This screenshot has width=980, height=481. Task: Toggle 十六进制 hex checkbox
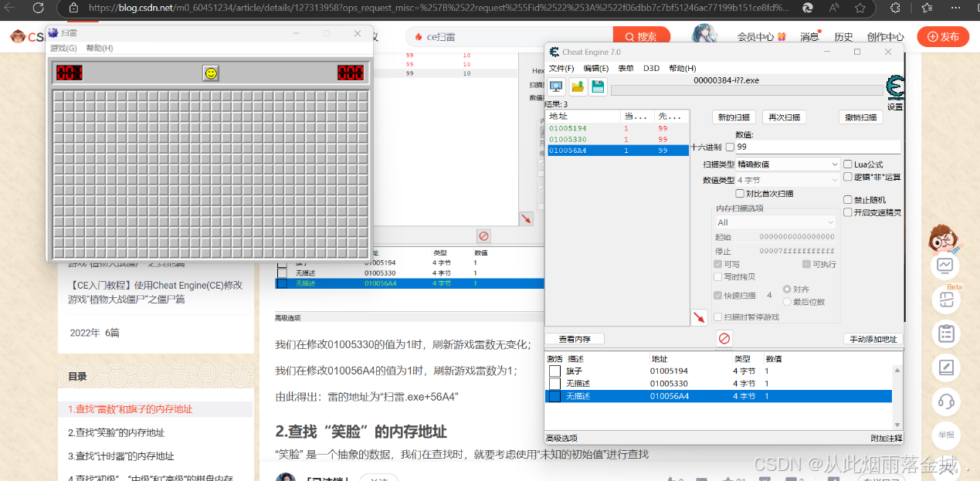coord(730,147)
